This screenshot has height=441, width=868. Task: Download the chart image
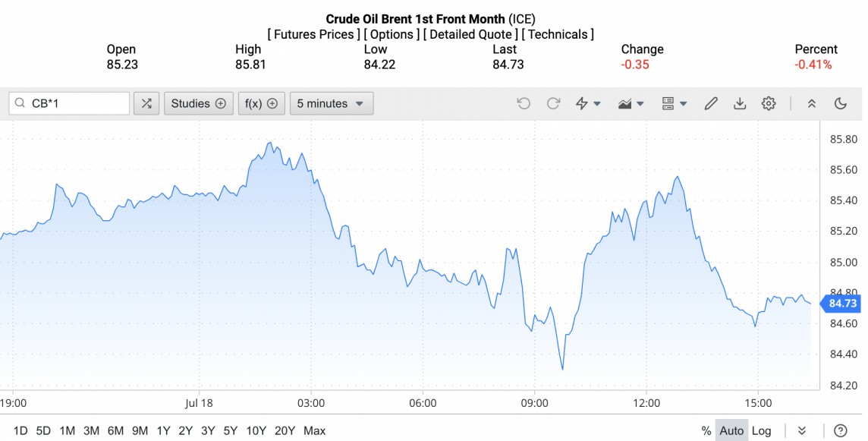pos(740,103)
